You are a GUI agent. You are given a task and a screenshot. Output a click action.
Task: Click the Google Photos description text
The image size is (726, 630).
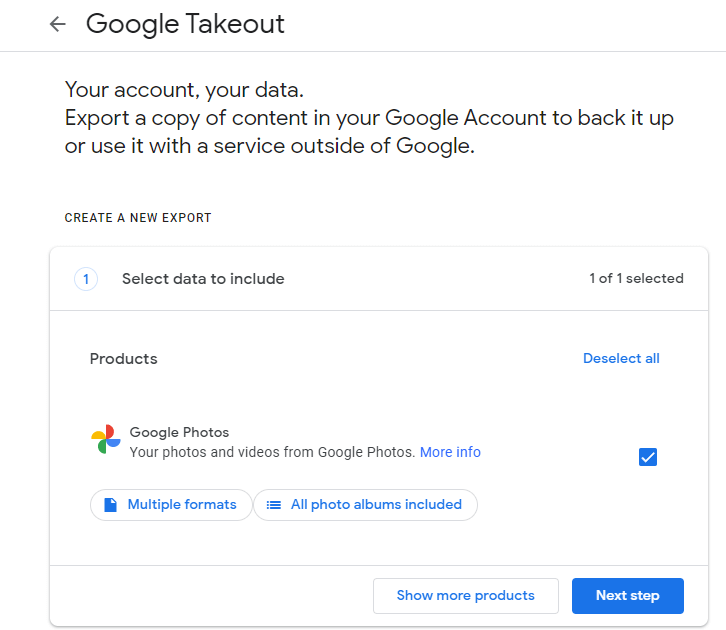[x=272, y=452]
